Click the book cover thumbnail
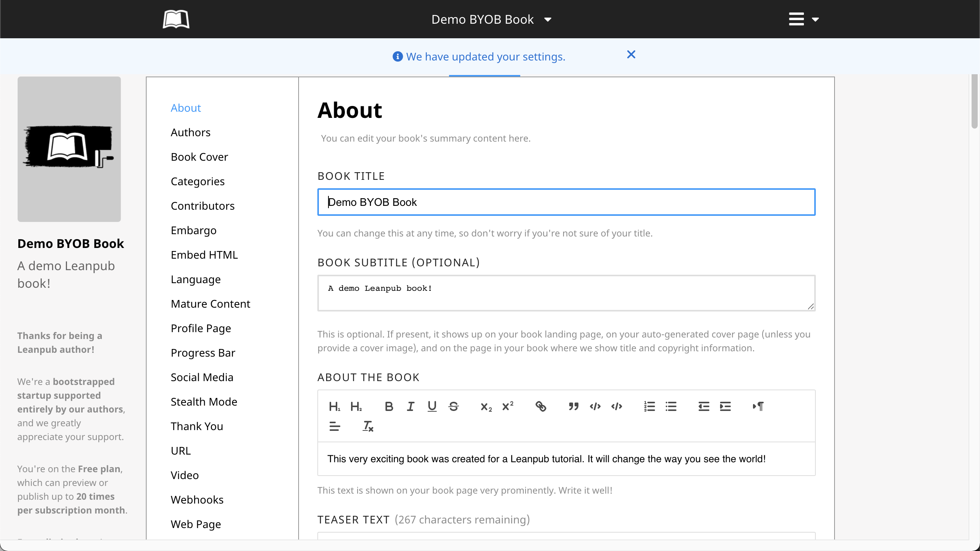The width and height of the screenshot is (980, 551). tap(69, 149)
